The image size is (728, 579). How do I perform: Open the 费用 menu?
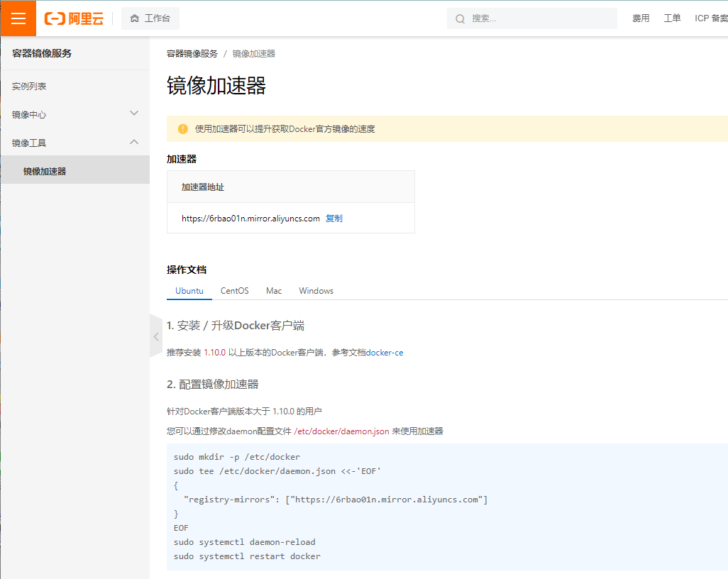pyautogui.click(x=641, y=18)
